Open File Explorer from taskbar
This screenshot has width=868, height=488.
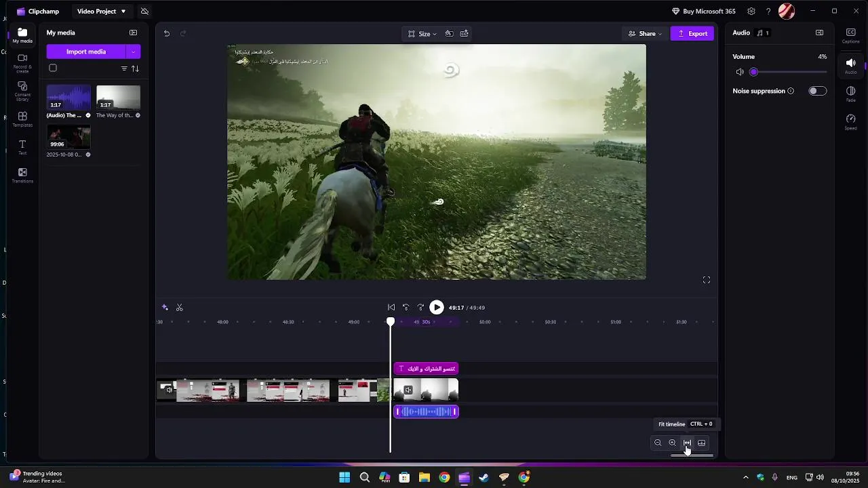coord(425,477)
